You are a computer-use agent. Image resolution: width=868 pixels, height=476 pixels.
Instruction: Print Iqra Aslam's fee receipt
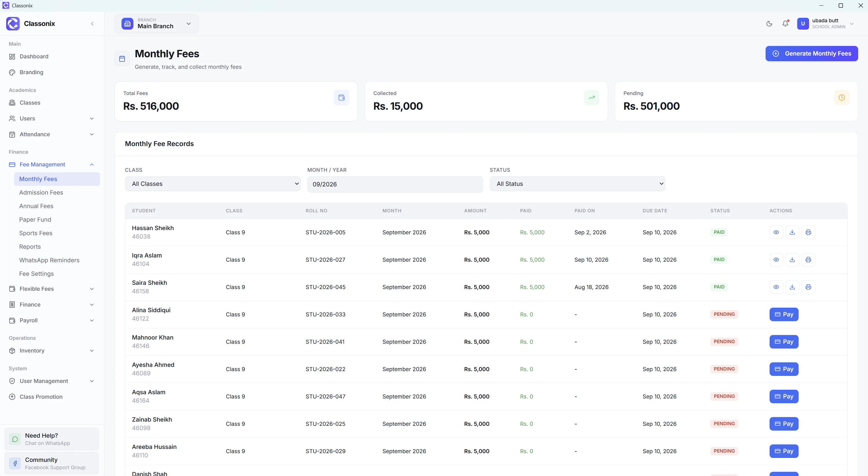808,260
